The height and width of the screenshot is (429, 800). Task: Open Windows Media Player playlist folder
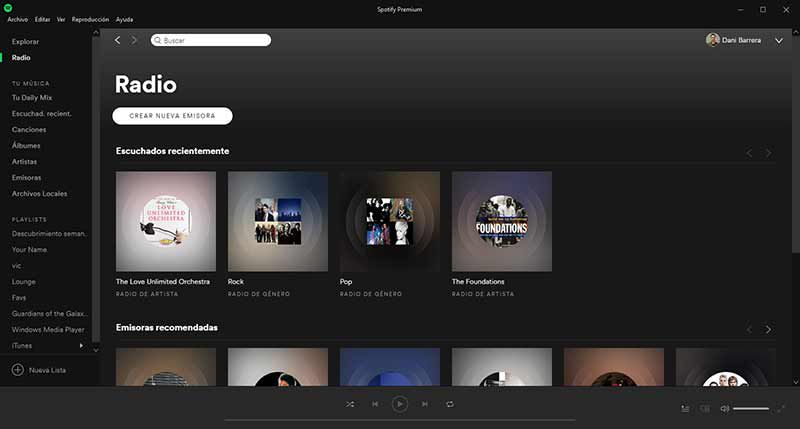click(48, 330)
